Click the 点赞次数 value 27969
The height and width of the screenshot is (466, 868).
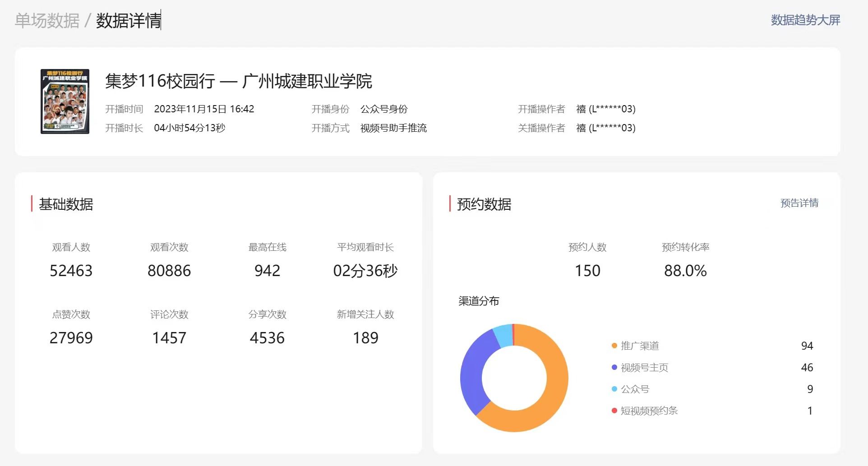[71, 338]
